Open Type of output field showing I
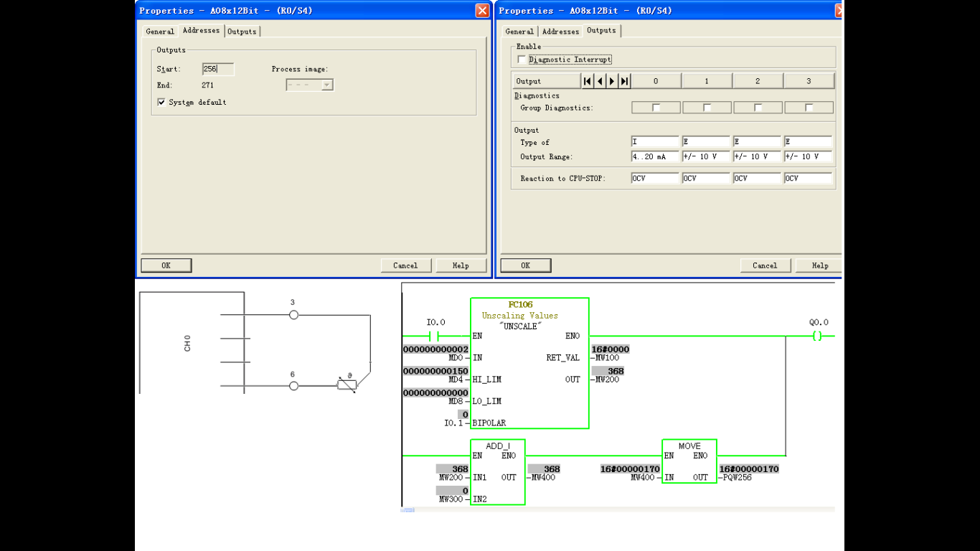Image resolution: width=980 pixels, height=551 pixels. (x=655, y=142)
